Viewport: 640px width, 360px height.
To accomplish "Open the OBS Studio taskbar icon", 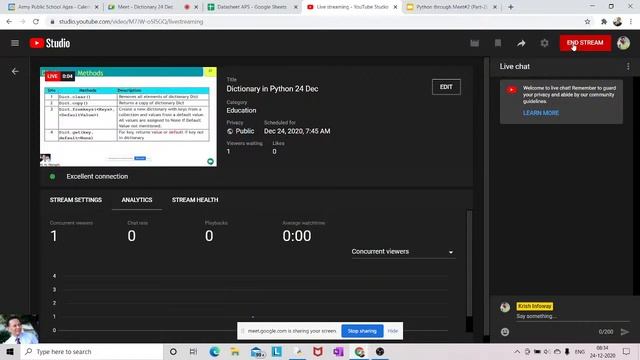I will 380,351.
